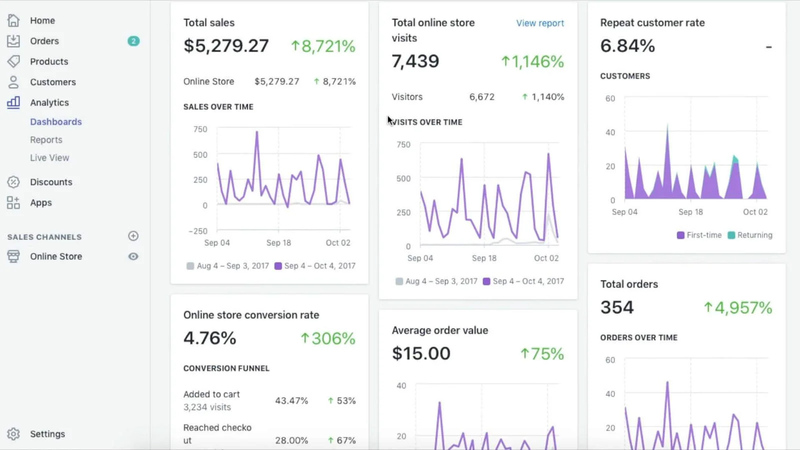
Task: Open Orders via its inbox icon
Action: click(13, 41)
